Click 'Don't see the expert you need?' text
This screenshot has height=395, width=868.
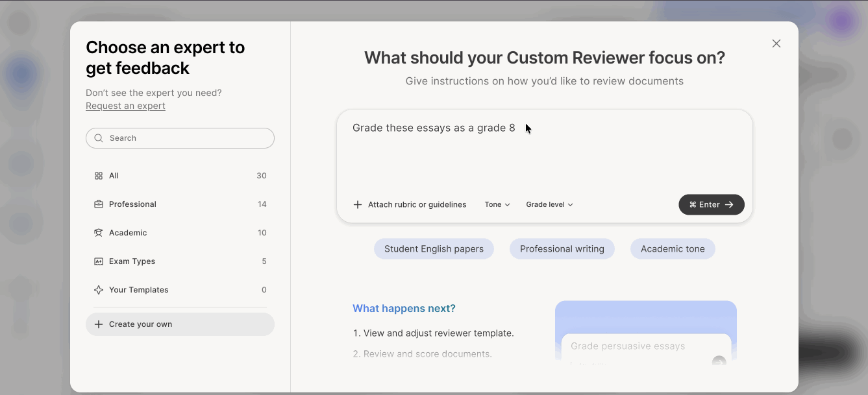point(154,93)
